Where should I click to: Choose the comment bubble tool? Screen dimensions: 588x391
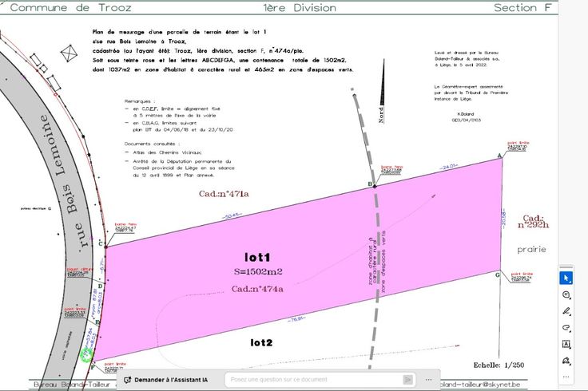point(566,294)
